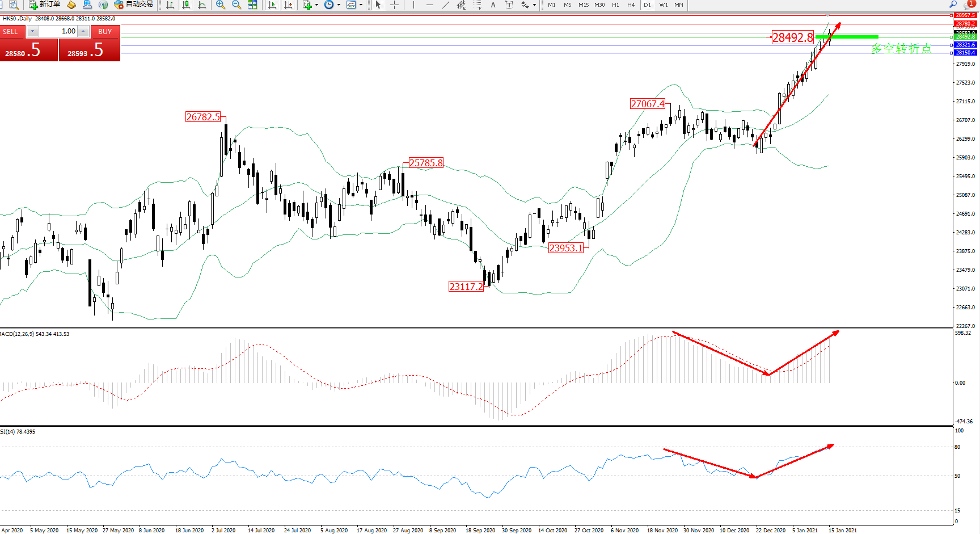Switch to W1 timeframe
Image resolution: width=980 pixels, height=534 pixels.
coord(663,5)
